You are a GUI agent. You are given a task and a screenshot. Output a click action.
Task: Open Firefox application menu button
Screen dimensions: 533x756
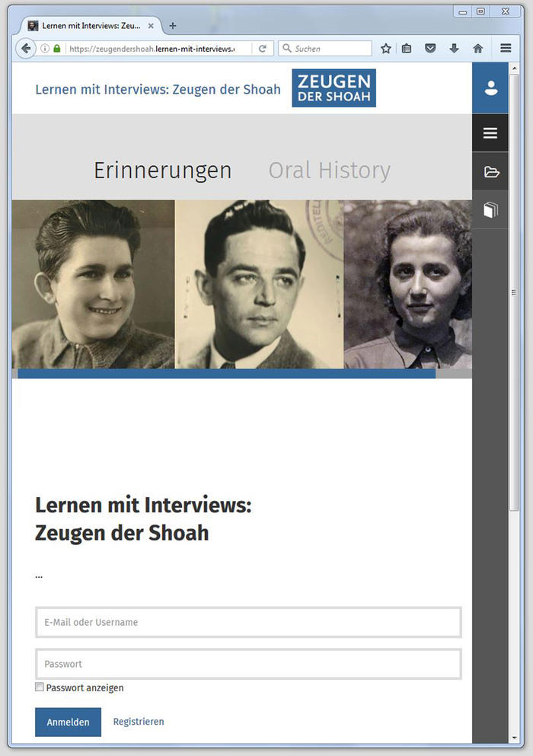coord(506,49)
